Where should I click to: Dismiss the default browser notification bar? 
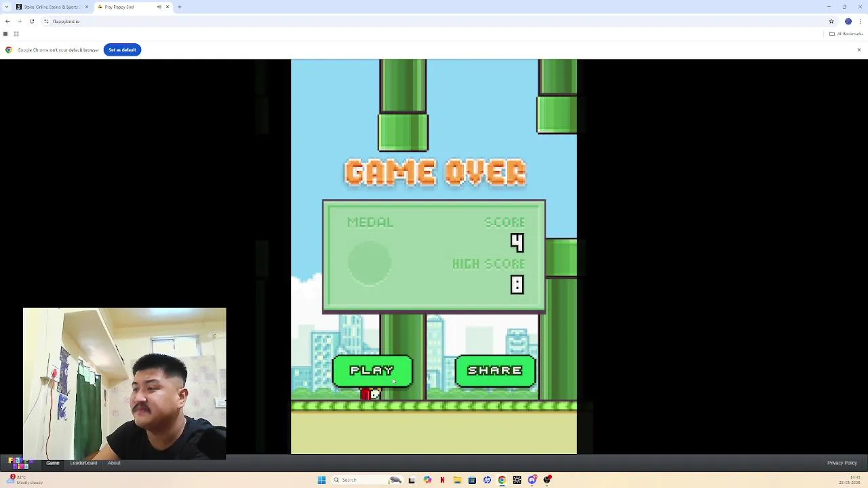click(859, 49)
